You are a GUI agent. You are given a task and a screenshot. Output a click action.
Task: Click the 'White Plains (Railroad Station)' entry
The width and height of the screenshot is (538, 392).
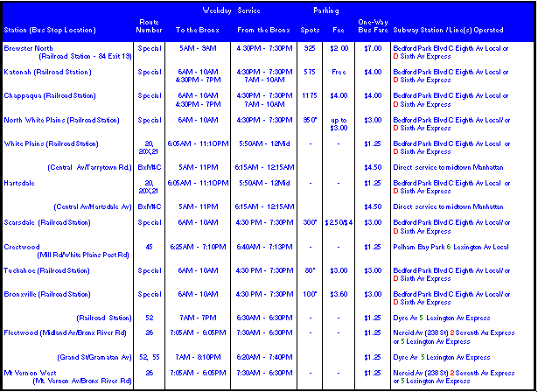51,143
